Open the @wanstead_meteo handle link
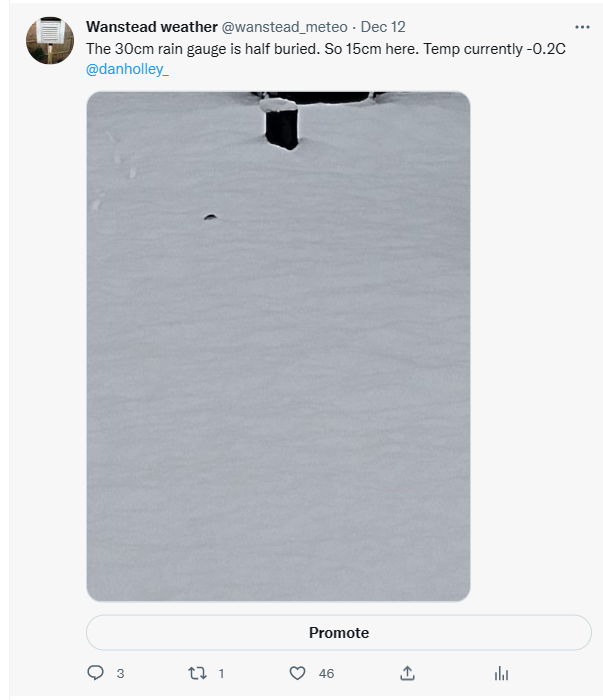 [291, 27]
